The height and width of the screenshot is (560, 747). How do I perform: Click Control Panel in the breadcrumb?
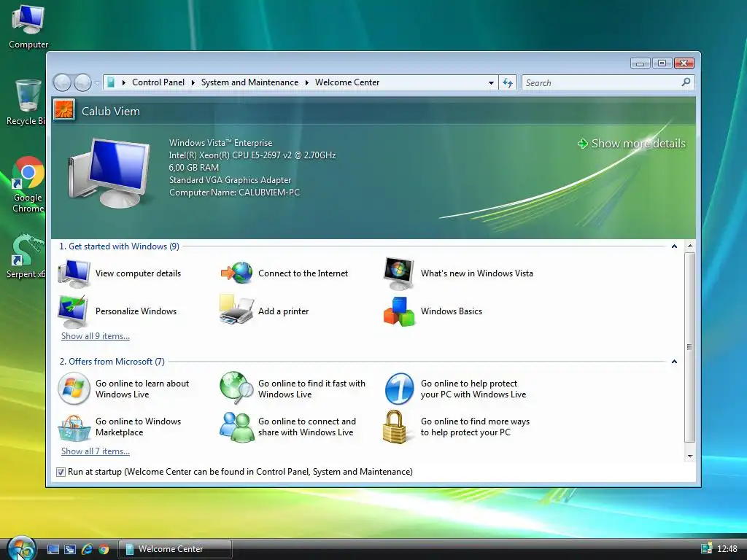[x=158, y=82]
